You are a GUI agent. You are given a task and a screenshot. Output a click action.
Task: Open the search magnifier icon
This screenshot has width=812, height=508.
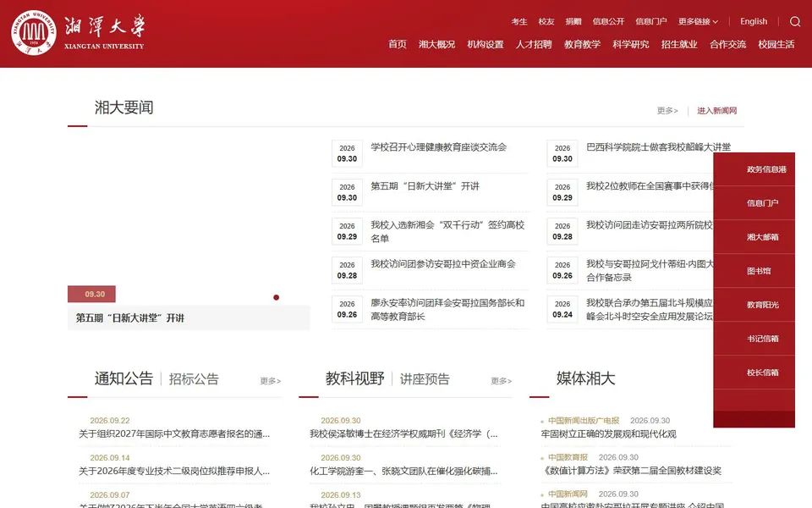(795, 22)
